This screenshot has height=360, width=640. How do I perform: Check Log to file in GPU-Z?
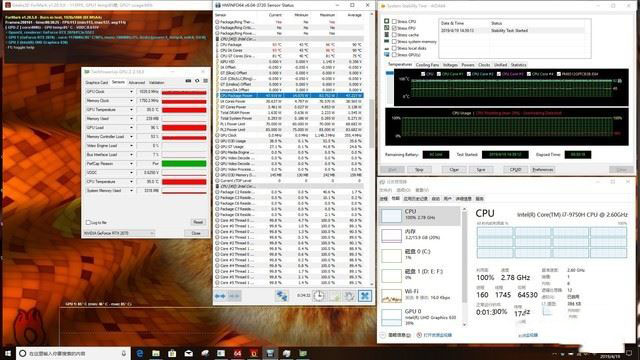pos(88,222)
